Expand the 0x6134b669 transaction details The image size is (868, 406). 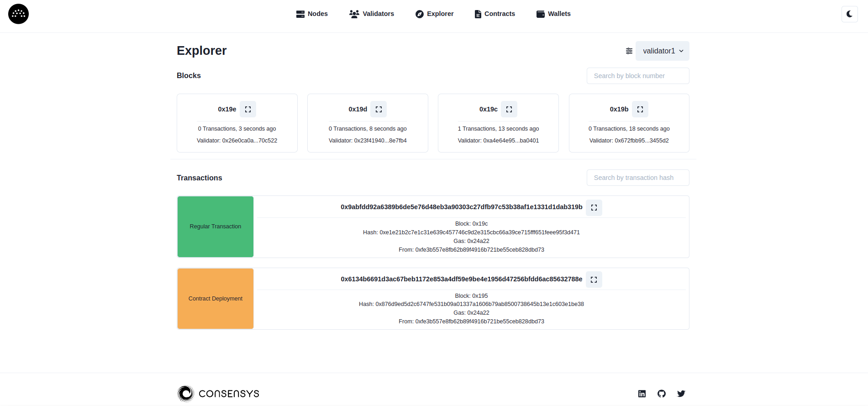[x=594, y=279]
